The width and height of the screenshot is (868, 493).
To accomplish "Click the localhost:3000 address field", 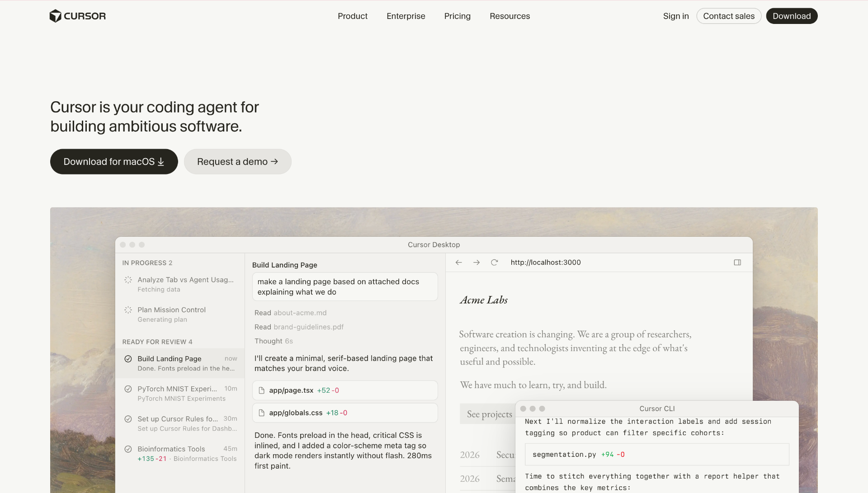I will pyautogui.click(x=546, y=262).
